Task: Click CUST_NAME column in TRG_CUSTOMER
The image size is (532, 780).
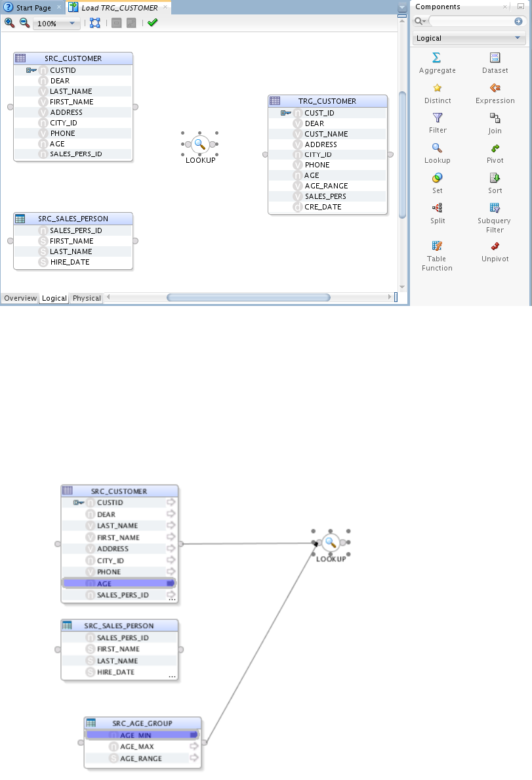Action: pos(327,134)
